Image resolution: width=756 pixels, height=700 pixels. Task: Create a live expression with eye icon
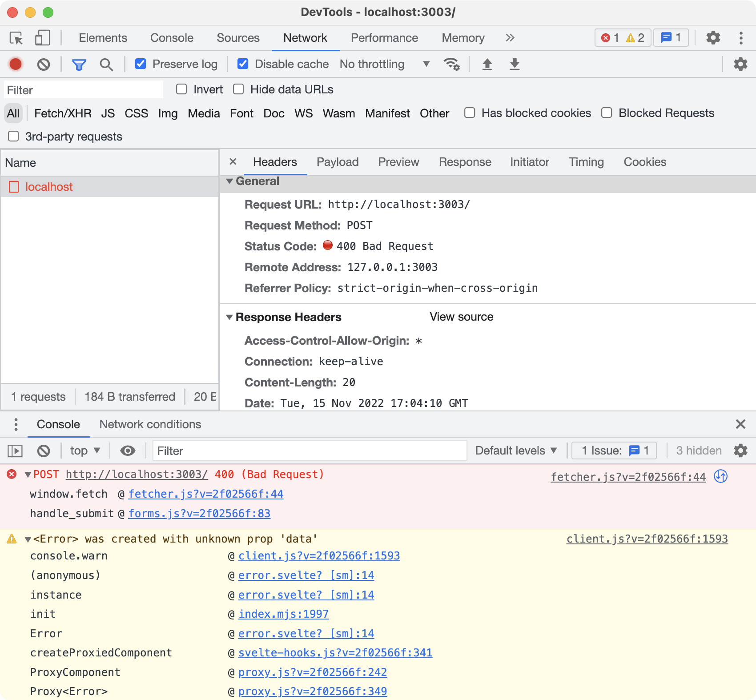(x=128, y=451)
